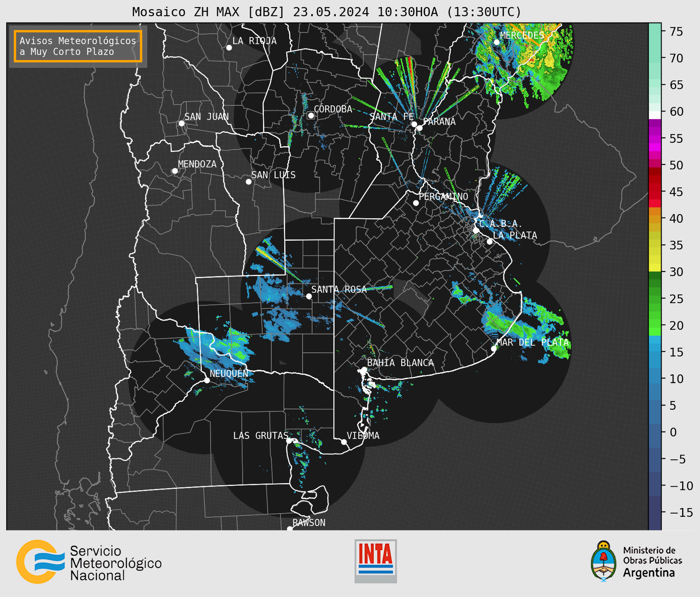Click the green 25 dBZ color band

coord(655,298)
